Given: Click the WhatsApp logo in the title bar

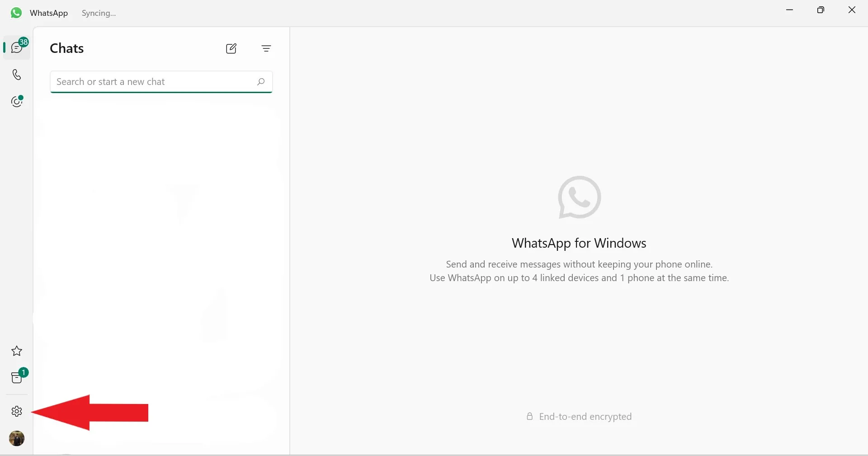Looking at the screenshot, I should (16, 13).
